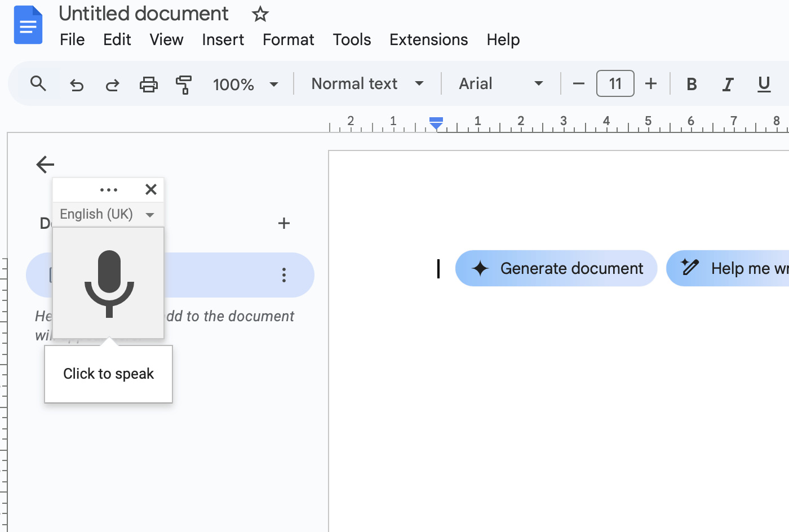Open document search with the magnifier icon
Screen dimensions: 789x532
point(38,83)
